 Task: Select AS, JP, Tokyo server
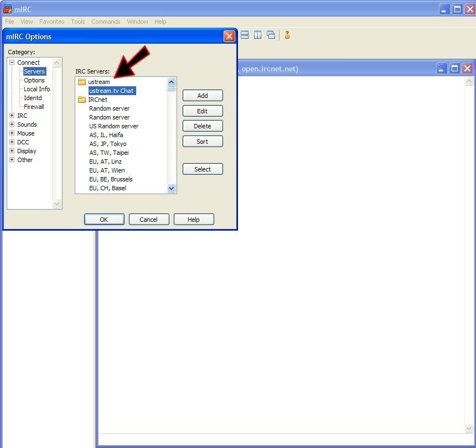coord(108,143)
